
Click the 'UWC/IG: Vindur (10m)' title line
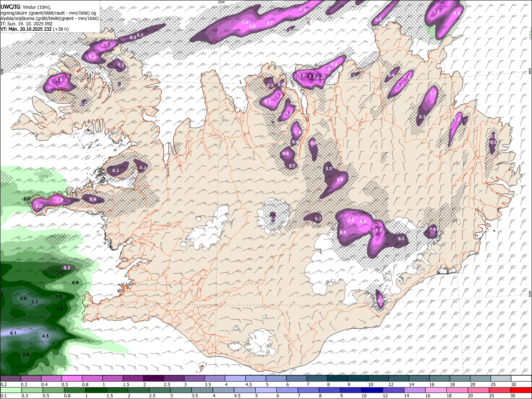(26, 7)
